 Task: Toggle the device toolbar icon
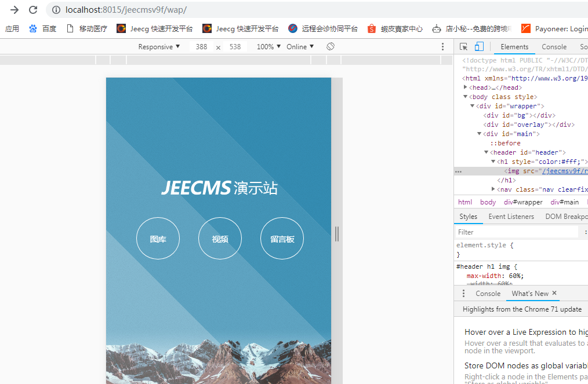click(479, 47)
